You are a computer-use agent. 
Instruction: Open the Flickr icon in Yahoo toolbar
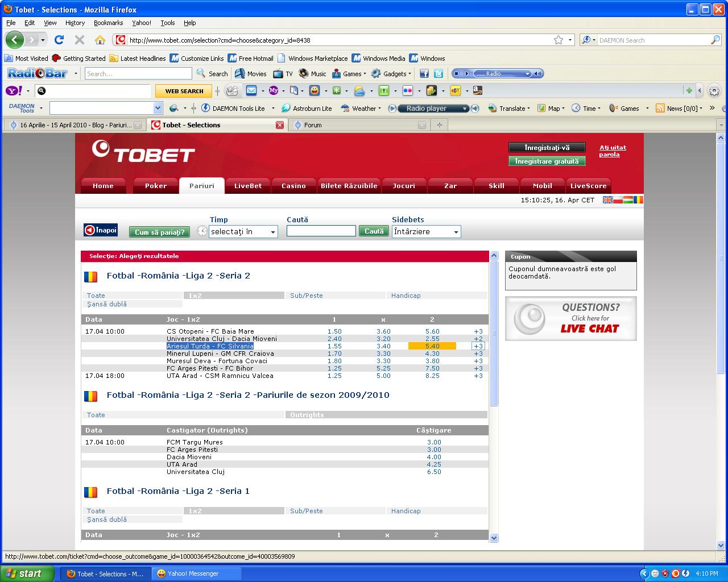pyautogui.click(x=407, y=90)
